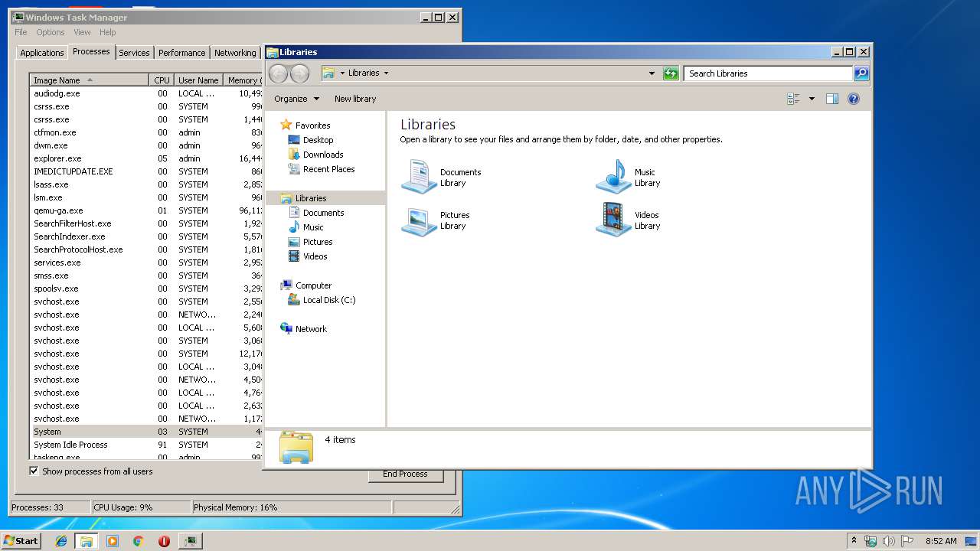
Task: Click Windows Explorer taskbar icon
Action: pos(87,541)
